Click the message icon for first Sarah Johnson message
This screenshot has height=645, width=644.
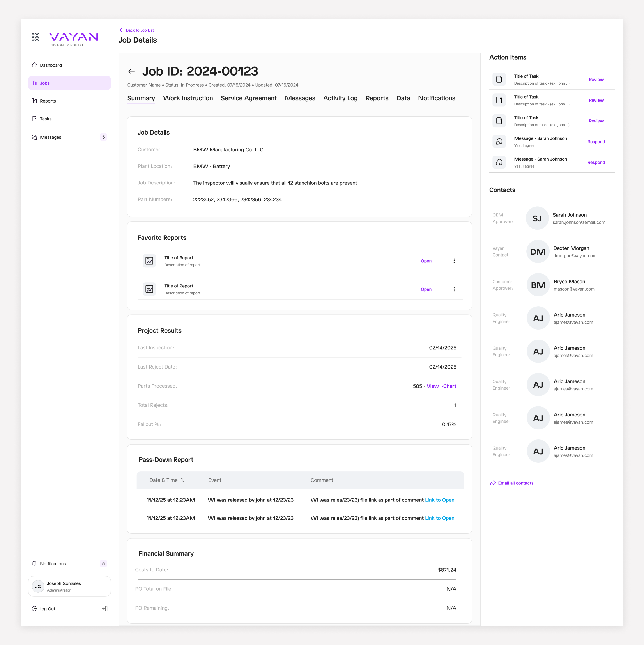click(499, 142)
